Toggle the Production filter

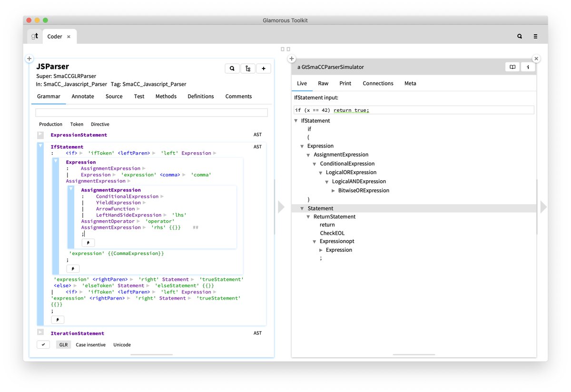pos(50,124)
